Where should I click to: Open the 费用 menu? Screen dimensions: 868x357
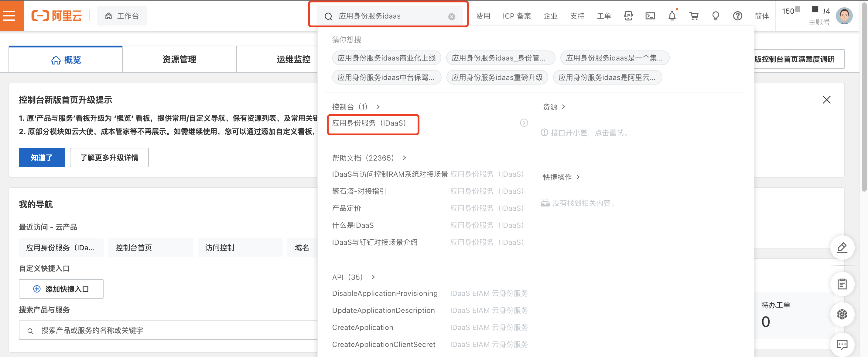coord(483,16)
